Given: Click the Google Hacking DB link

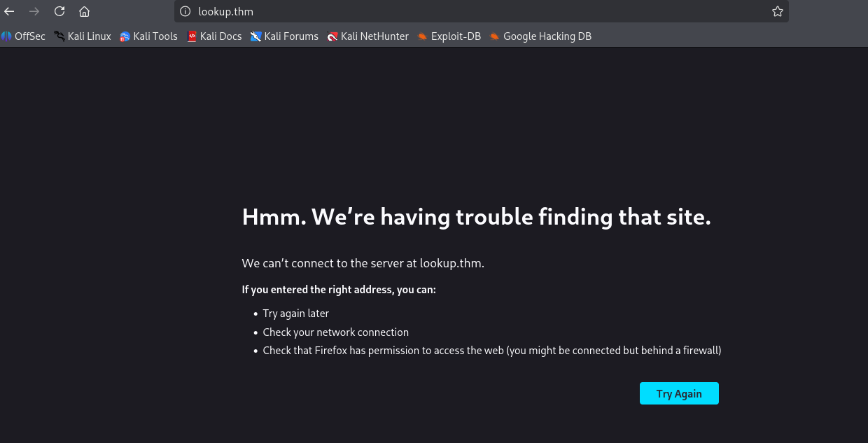Looking at the screenshot, I should [547, 36].
